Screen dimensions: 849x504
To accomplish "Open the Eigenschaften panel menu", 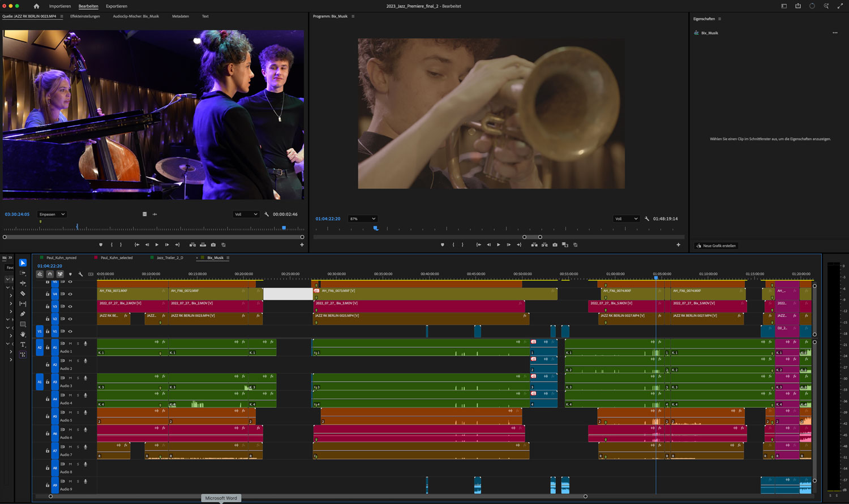I will (719, 19).
